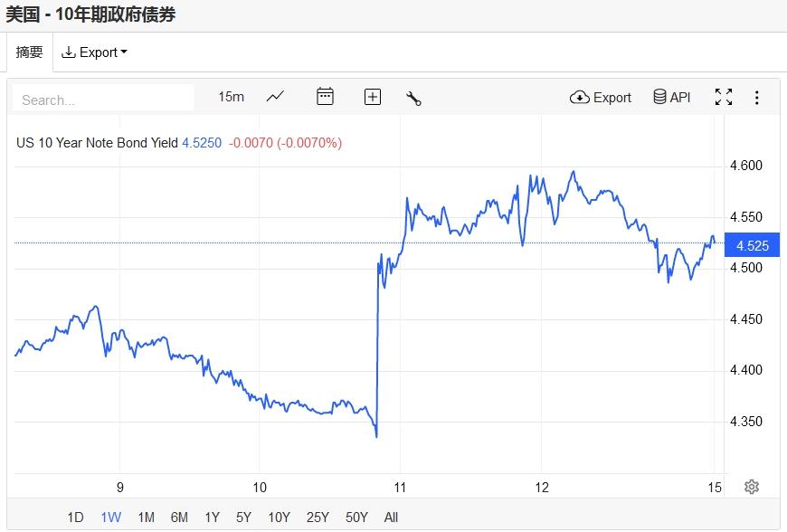Select the All time range
The height and width of the screenshot is (532, 787).
(391, 518)
